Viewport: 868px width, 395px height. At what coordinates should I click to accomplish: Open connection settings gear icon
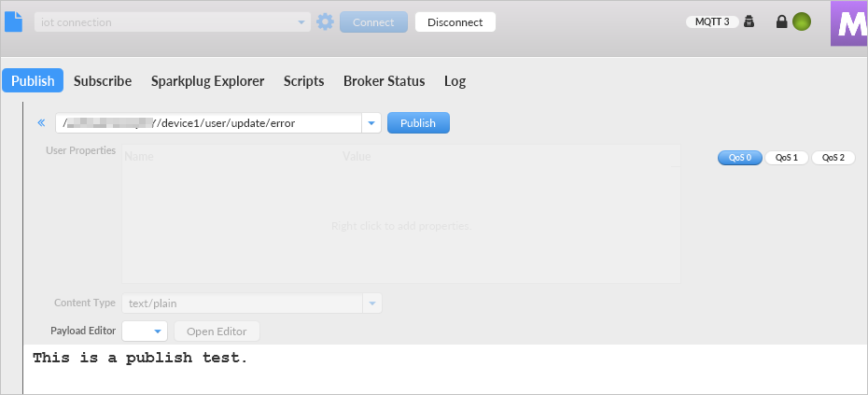[x=325, y=22]
